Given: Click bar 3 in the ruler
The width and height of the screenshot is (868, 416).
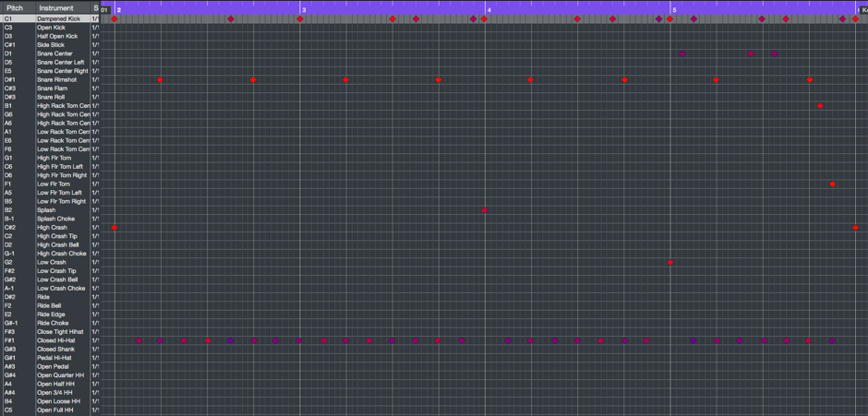Looking at the screenshot, I should coord(304,9).
